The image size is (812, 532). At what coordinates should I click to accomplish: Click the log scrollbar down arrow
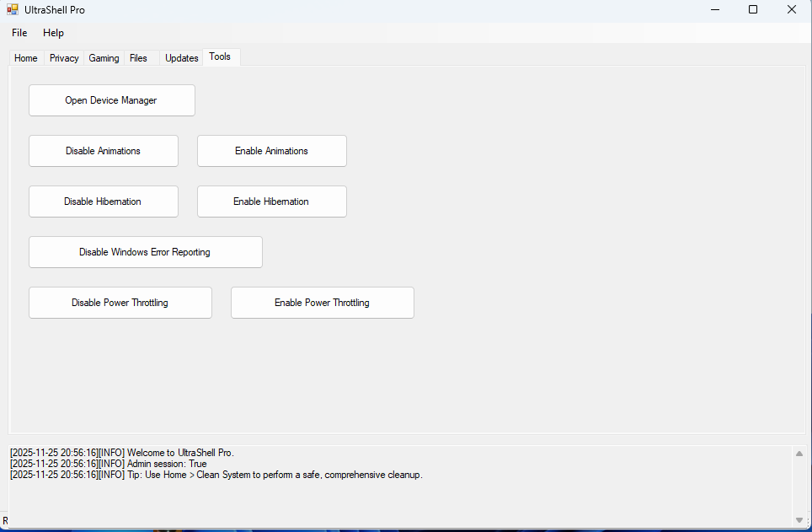(799, 520)
